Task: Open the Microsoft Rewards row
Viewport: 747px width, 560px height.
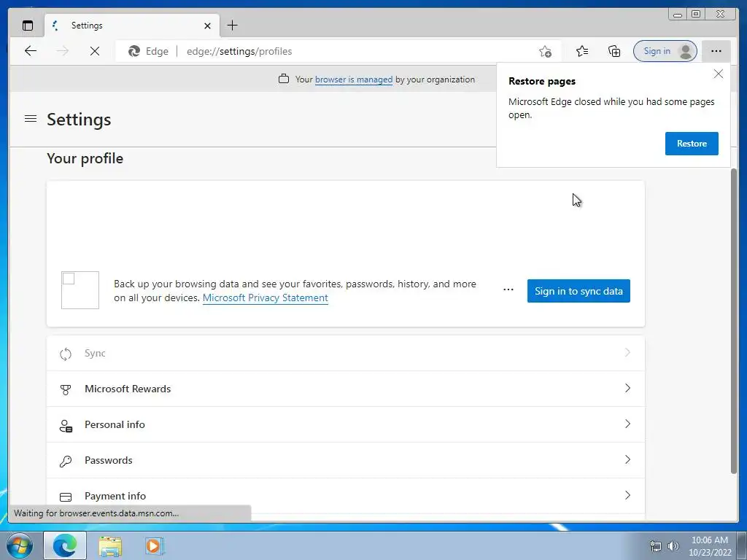Action: point(345,389)
